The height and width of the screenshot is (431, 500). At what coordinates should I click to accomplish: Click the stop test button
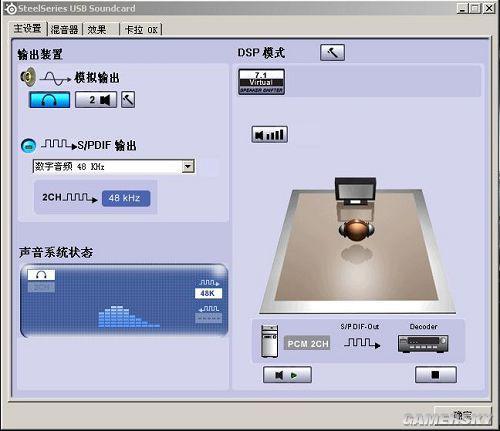pyautogui.click(x=436, y=375)
